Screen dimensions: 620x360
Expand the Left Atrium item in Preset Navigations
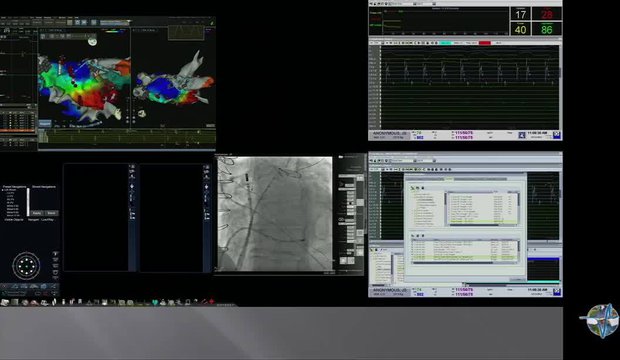click(4, 190)
